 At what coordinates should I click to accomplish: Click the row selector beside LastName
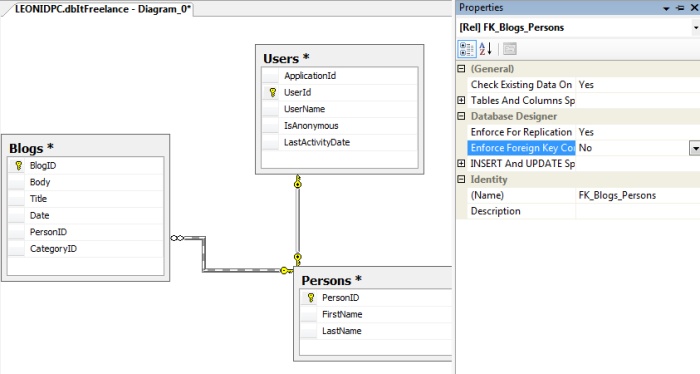tap(309, 331)
